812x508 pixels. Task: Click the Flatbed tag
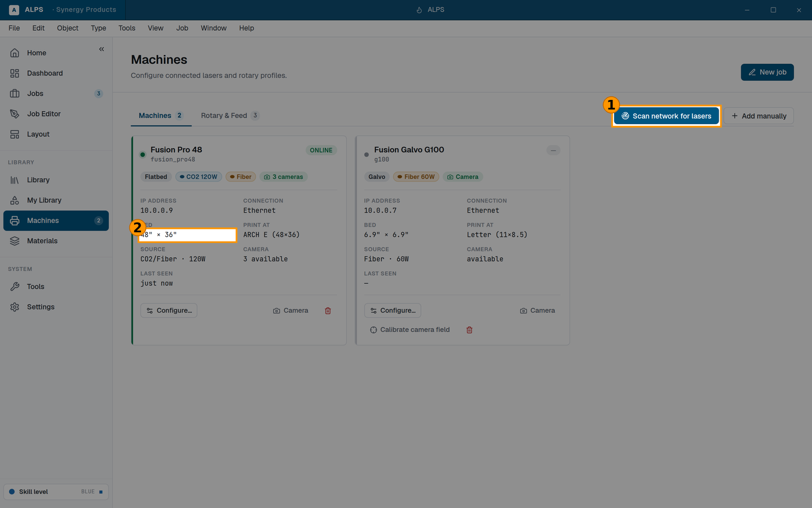click(x=156, y=177)
